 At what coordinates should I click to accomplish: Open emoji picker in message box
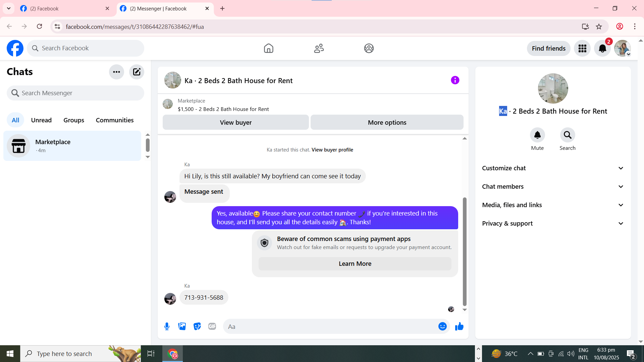coord(442,326)
